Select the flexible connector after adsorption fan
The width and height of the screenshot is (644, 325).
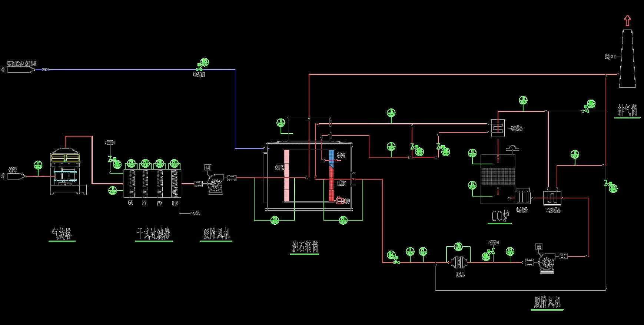pyautogui.click(x=232, y=178)
